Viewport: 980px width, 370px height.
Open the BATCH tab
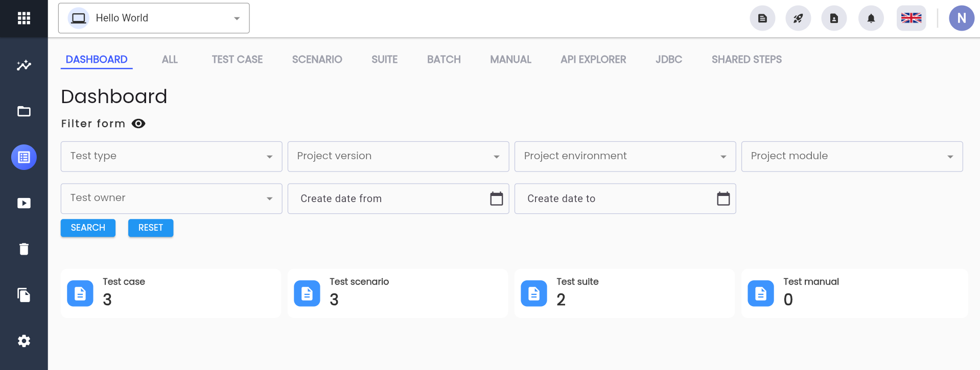click(x=444, y=60)
